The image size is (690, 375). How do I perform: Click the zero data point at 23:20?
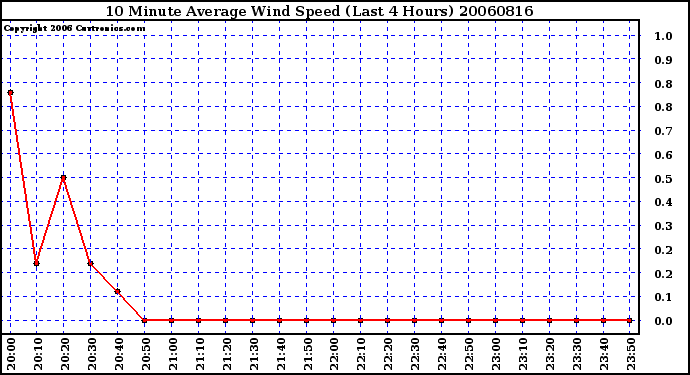click(549, 320)
